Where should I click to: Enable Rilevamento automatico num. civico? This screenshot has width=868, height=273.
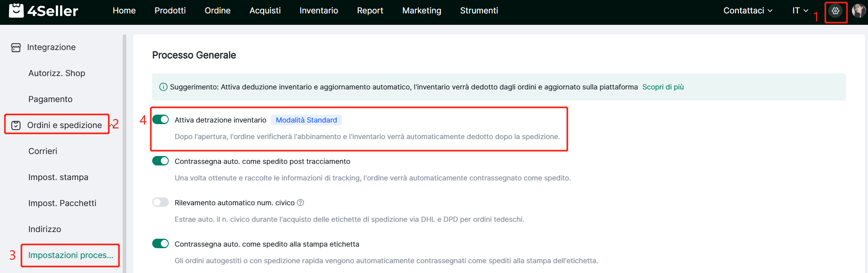pos(160,202)
